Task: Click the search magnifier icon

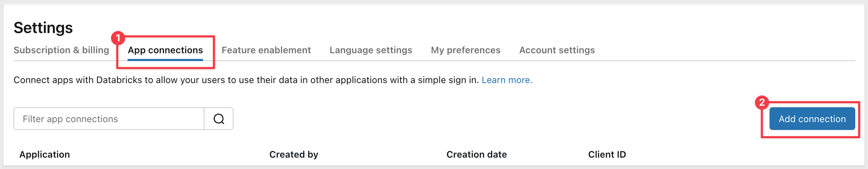Action: coord(219,119)
